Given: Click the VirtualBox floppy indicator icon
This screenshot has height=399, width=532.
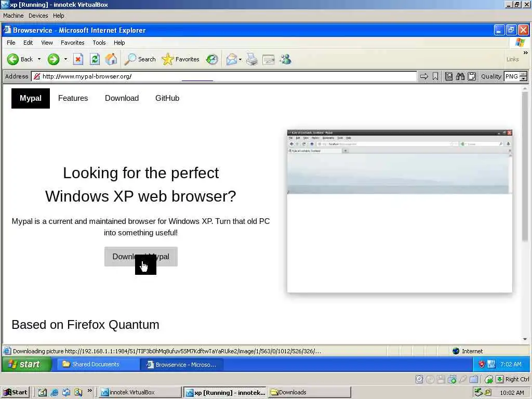Looking at the screenshot, I should tap(441, 379).
